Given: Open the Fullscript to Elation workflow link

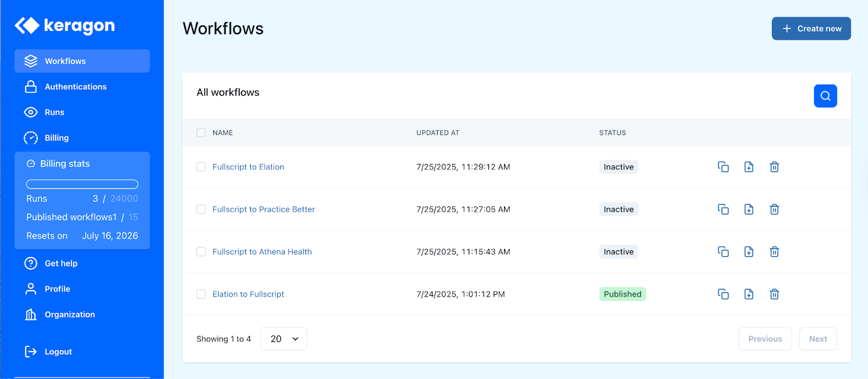Looking at the screenshot, I should [x=248, y=167].
